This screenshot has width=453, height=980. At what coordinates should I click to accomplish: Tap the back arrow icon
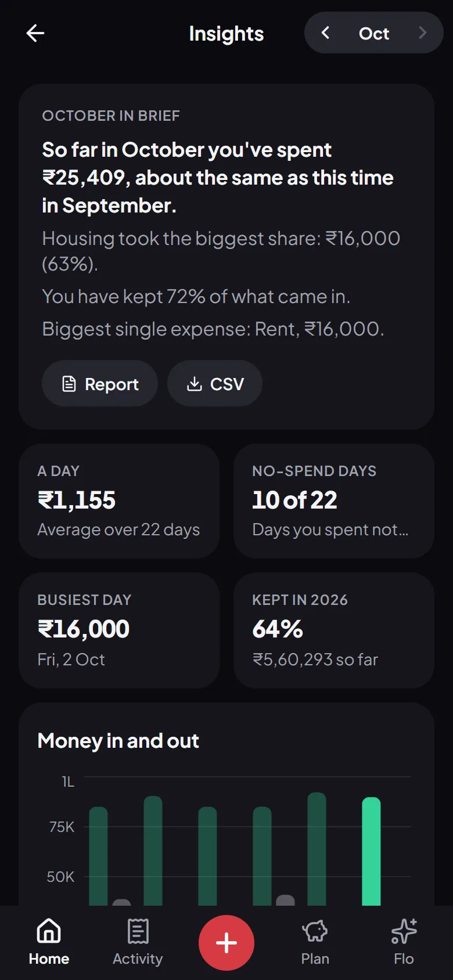click(35, 33)
